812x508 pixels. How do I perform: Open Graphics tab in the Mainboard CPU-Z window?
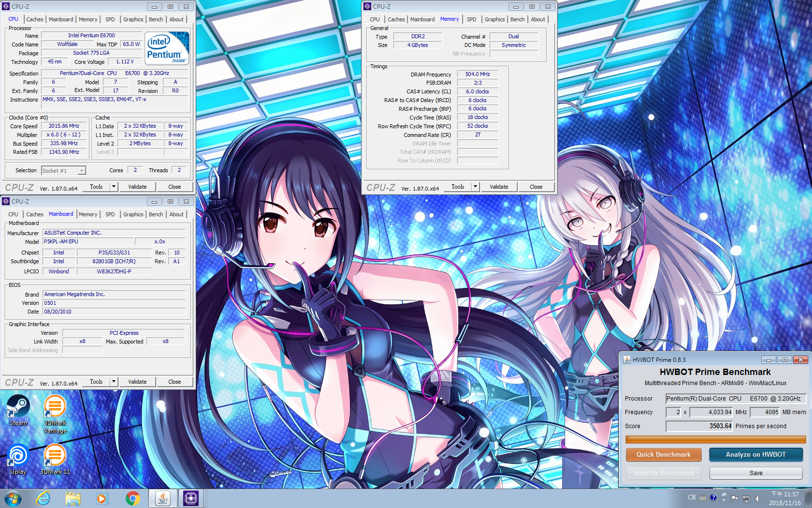pyautogui.click(x=133, y=214)
